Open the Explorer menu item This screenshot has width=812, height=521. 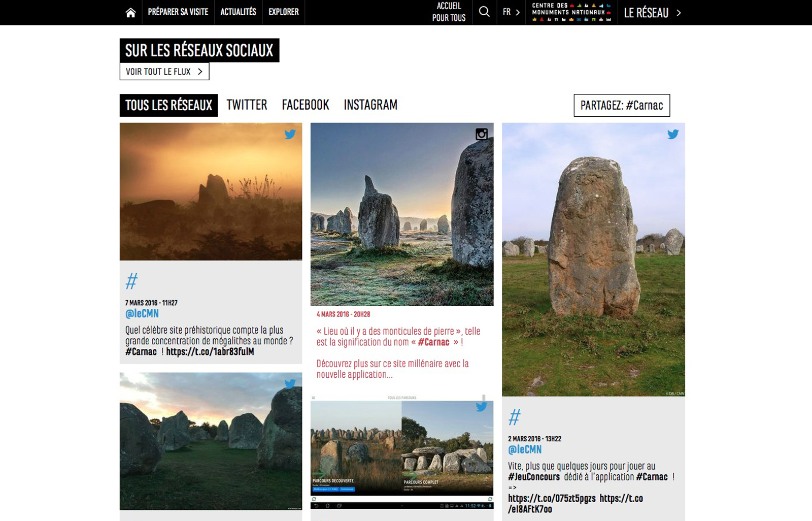point(283,12)
